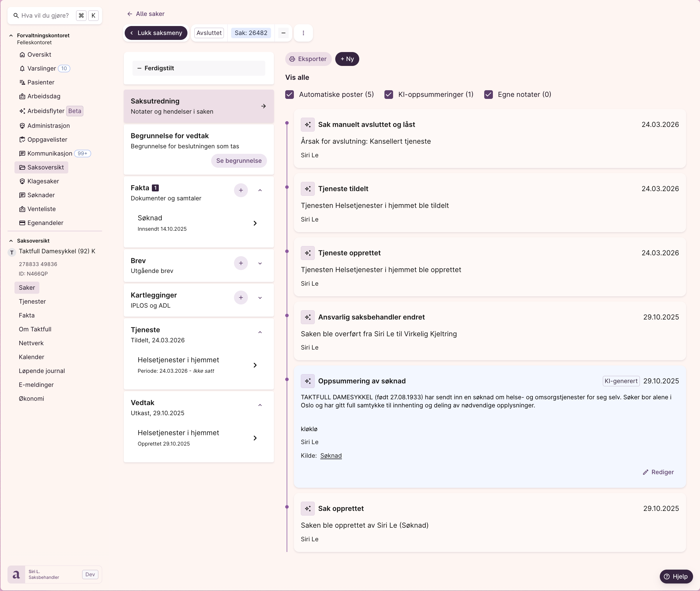Expand the Brev section chevron

(260, 263)
